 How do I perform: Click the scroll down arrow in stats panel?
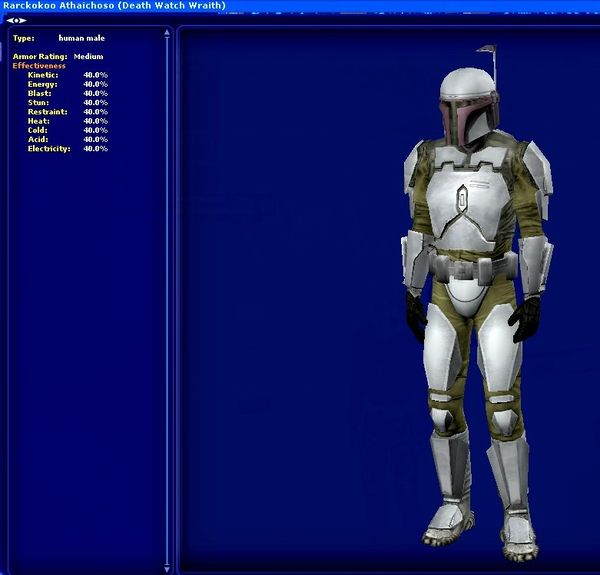(167, 567)
